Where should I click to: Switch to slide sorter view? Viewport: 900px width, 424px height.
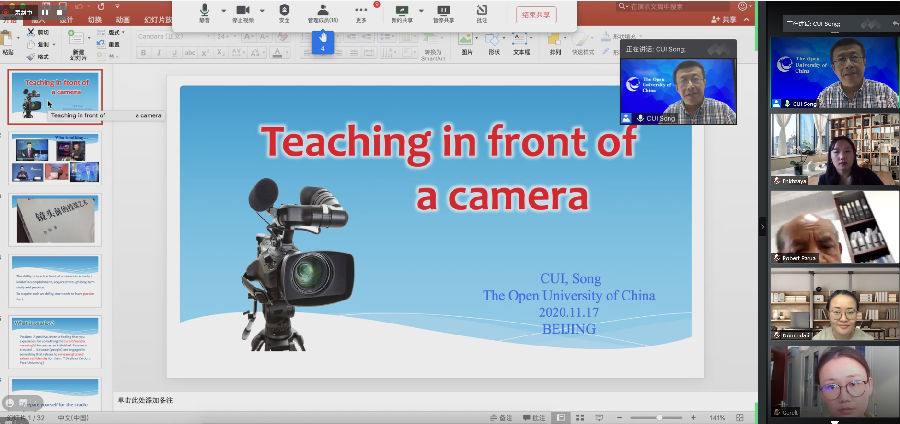pos(582,417)
